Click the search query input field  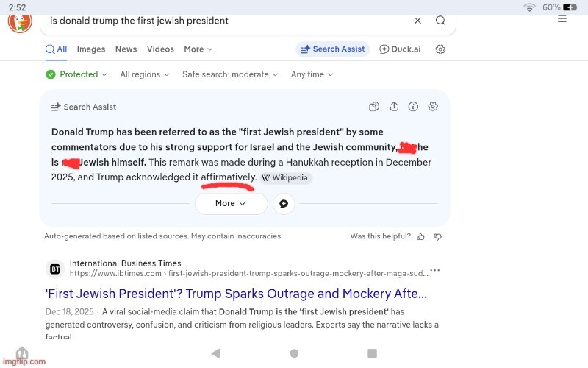click(220, 21)
